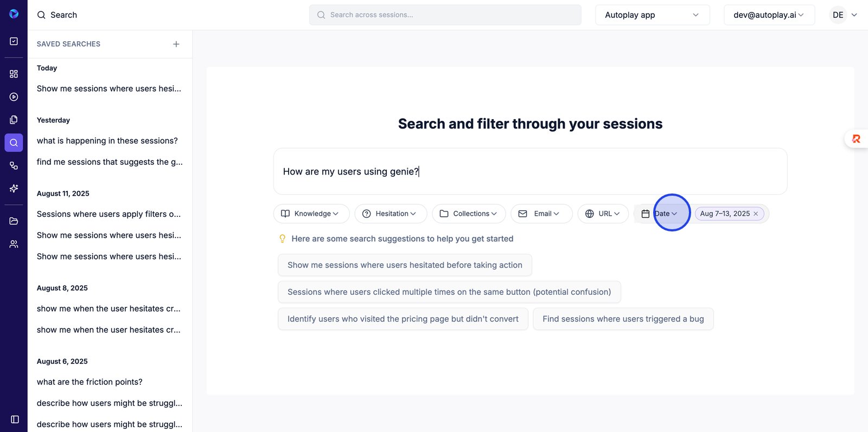The width and height of the screenshot is (868, 432).
Task: Add a new saved search with plus
Action: click(176, 44)
